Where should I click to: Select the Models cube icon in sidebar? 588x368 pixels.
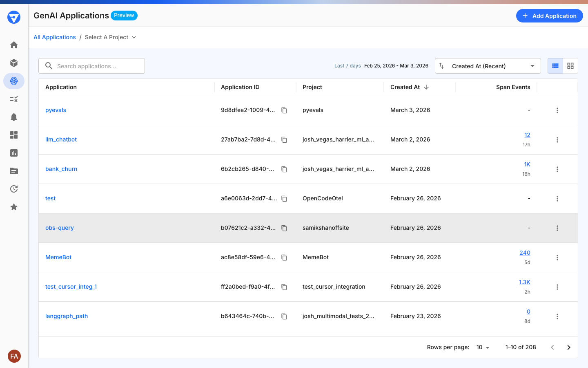coord(13,63)
